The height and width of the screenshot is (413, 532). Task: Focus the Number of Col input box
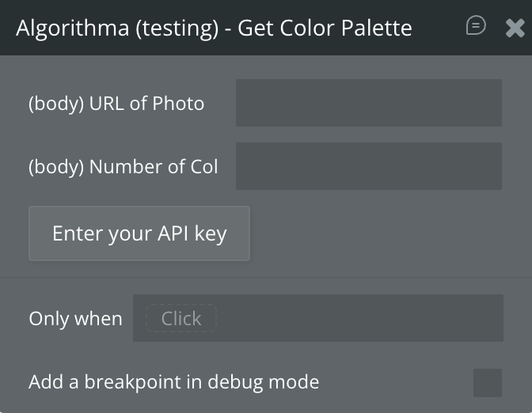368,166
